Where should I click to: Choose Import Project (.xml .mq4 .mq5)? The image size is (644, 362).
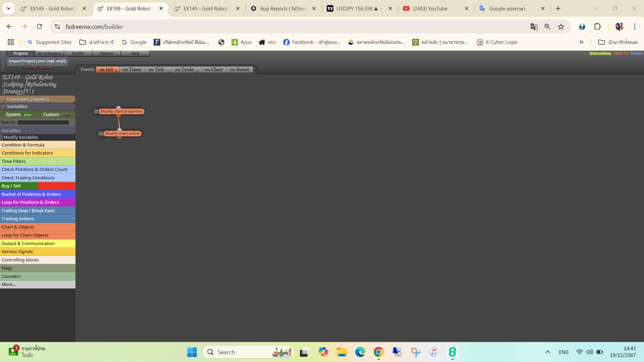click(37, 61)
